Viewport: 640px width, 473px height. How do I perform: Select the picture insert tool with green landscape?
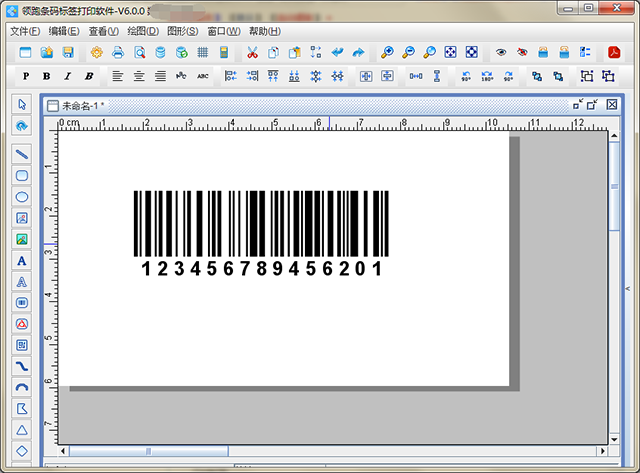pyautogui.click(x=22, y=239)
